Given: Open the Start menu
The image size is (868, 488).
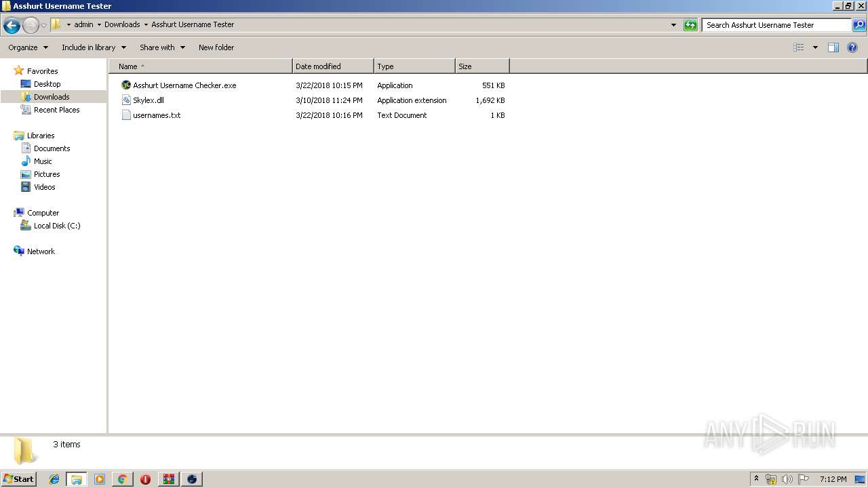Looking at the screenshot, I should tap(18, 479).
